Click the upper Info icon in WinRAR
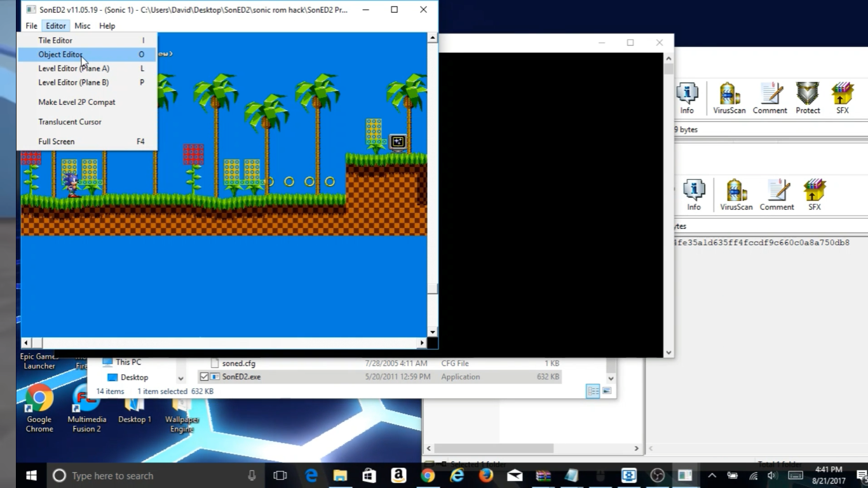Viewport: 868px width, 488px height. [x=687, y=98]
